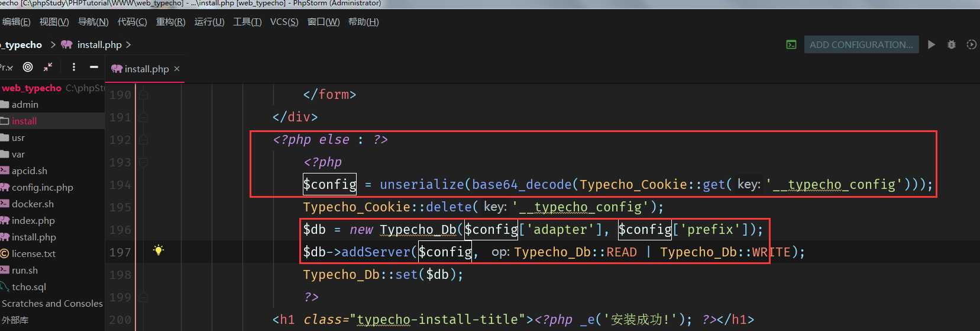Click the locate target icon in Project panel

click(28, 67)
